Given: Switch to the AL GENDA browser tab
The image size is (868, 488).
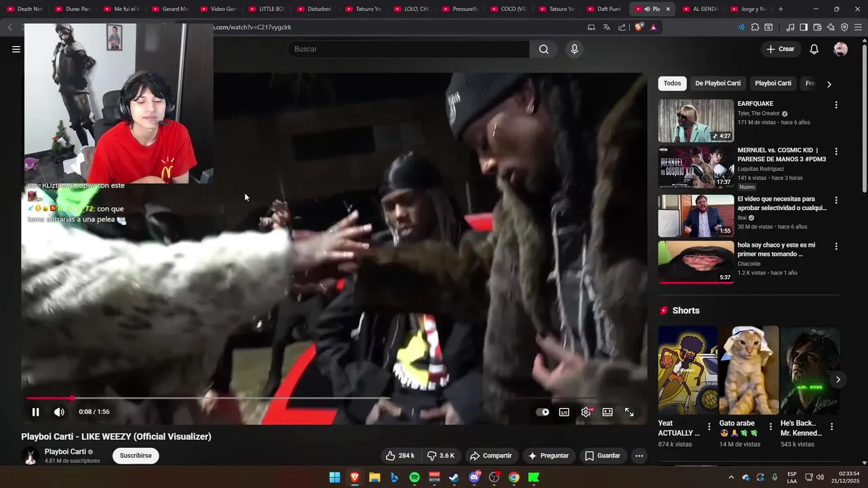Looking at the screenshot, I should click(701, 9).
